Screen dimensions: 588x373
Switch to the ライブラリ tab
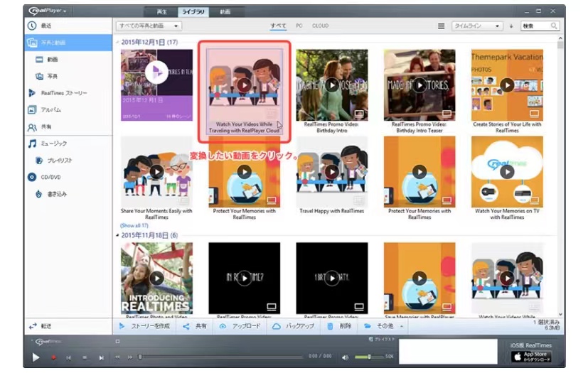click(193, 12)
